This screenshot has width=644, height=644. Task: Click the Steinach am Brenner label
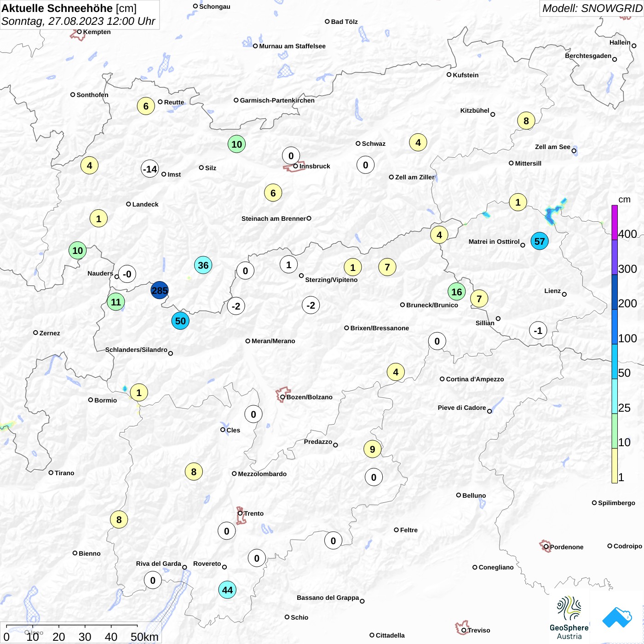[273, 218]
